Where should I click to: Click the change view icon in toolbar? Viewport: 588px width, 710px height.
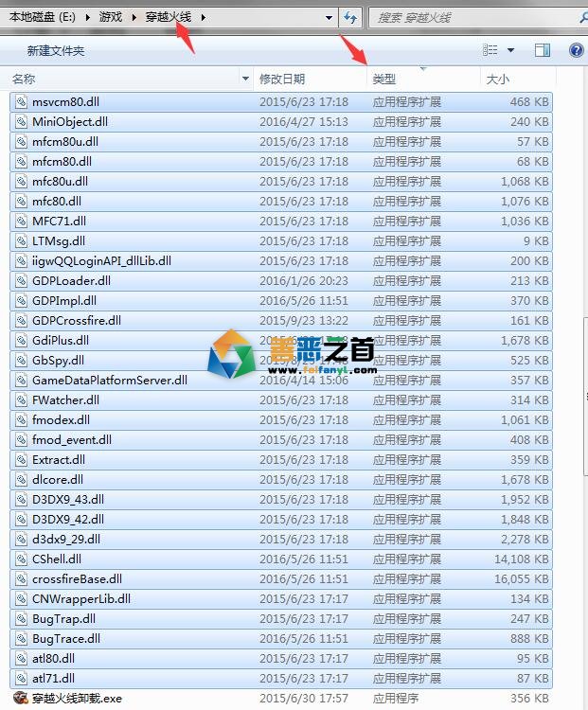(x=490, y=50)
